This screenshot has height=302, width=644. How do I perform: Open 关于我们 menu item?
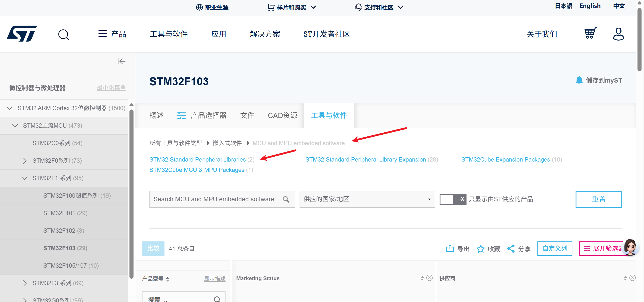[x=542, y=34]
